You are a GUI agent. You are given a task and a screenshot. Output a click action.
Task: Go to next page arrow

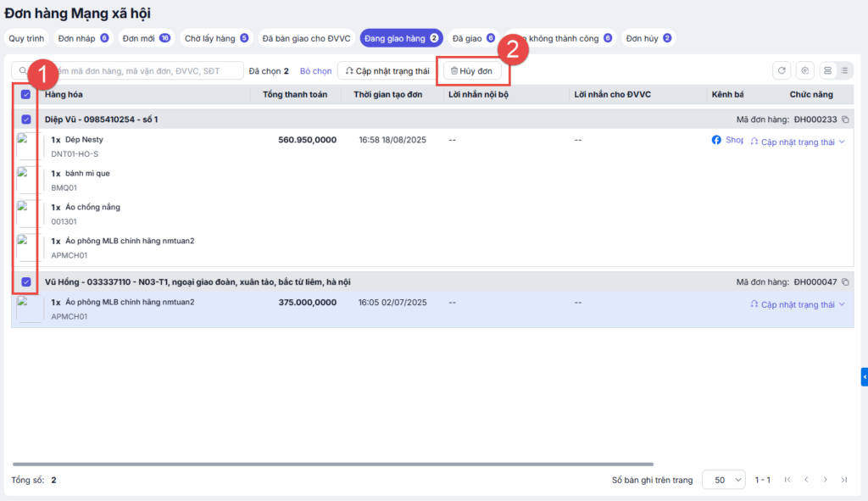826,480
